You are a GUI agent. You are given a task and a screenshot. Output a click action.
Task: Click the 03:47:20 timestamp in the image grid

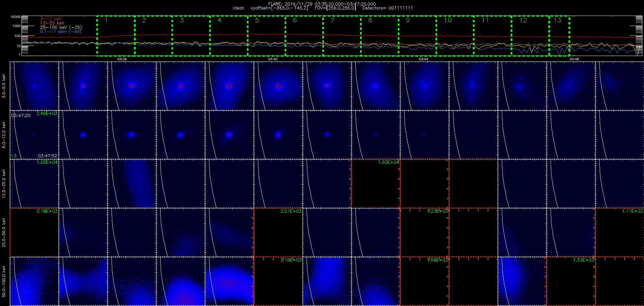(21, 116)
